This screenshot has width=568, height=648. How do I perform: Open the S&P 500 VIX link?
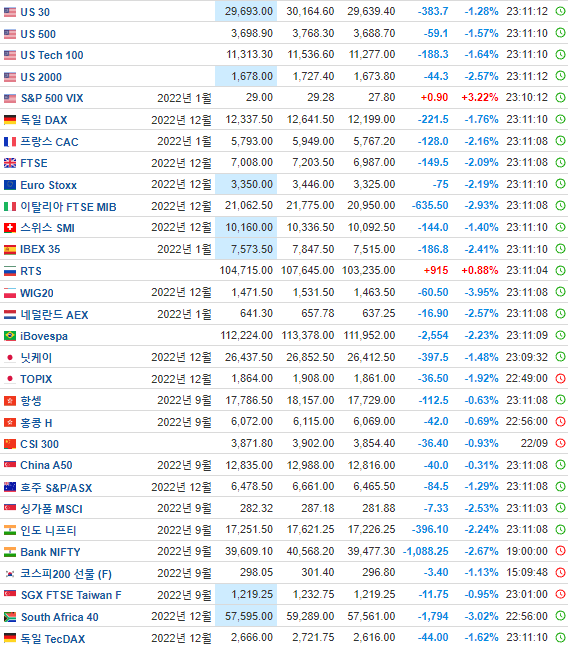click(x=52, y=98)
